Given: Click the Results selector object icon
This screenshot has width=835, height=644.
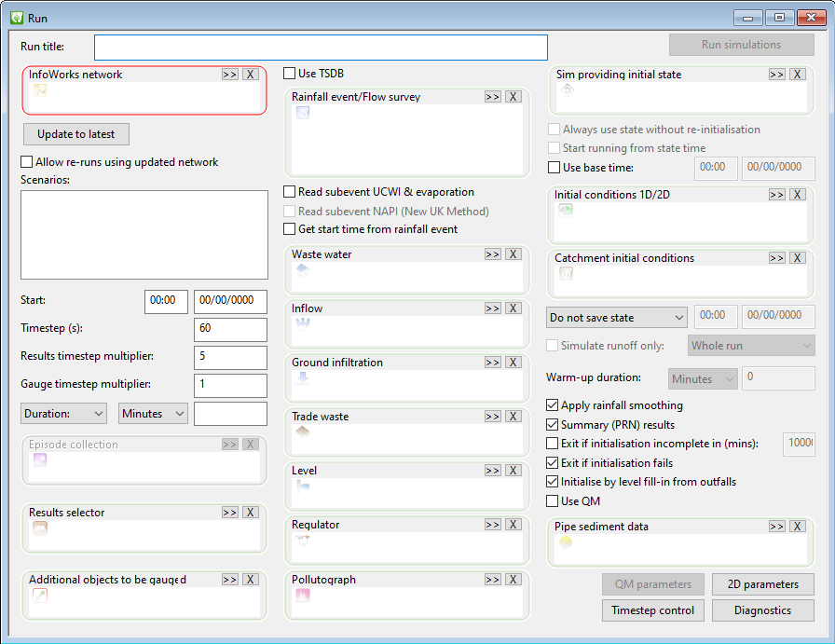Looking at the screenshot, I should tap(40, 528).
